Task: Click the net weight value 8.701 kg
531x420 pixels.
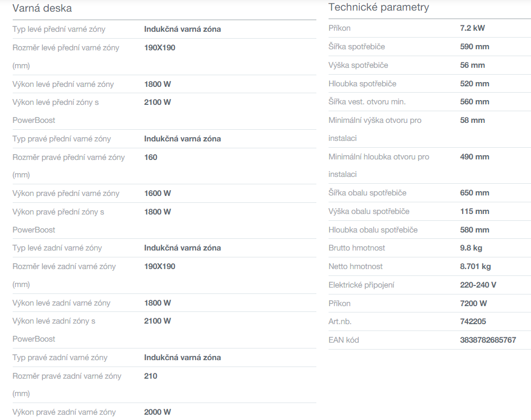Action: pos(475,266)
